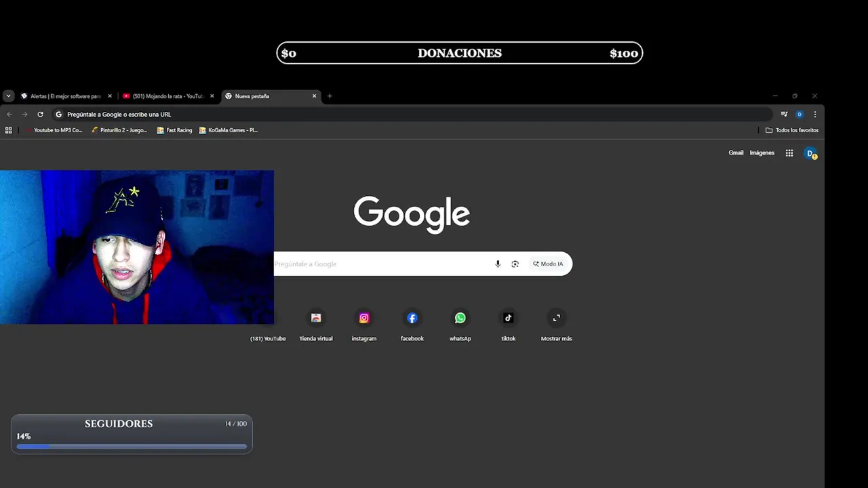Close the Chrome window
The image size is (868, 488).
point(814,96)
